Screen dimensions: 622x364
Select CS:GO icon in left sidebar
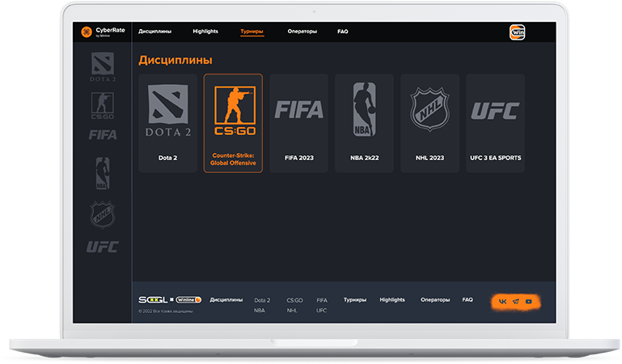coord(103,106)
